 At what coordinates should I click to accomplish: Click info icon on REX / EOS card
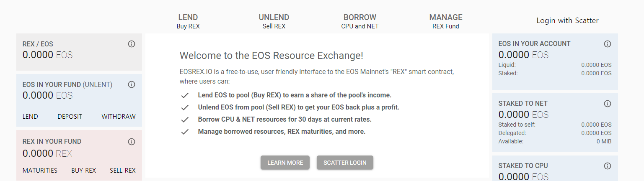tap(132, 44)
